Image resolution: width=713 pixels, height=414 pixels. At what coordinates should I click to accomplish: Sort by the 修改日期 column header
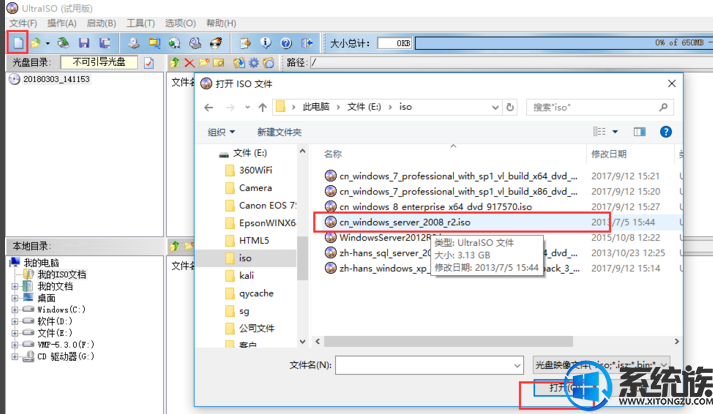[609, 154]
